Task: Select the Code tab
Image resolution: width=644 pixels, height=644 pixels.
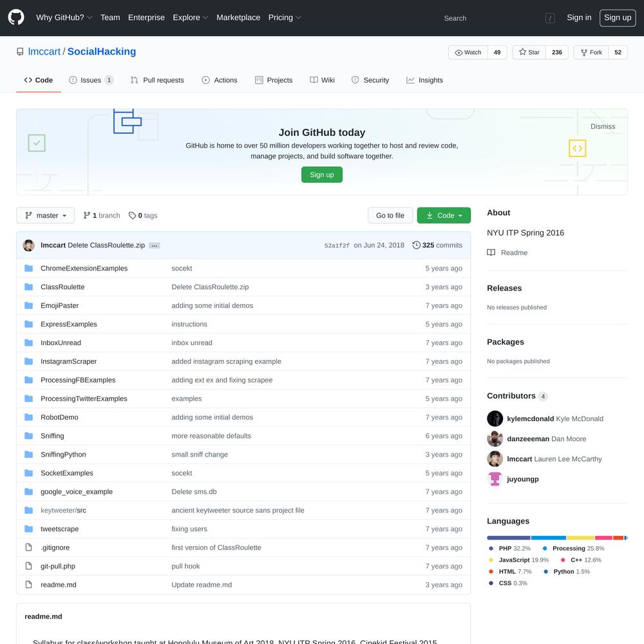Action: click(x=39, y=80)
